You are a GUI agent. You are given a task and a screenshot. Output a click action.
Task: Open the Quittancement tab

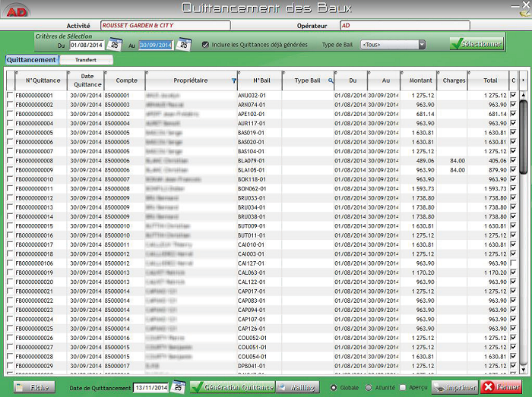(x=31, y=59)
